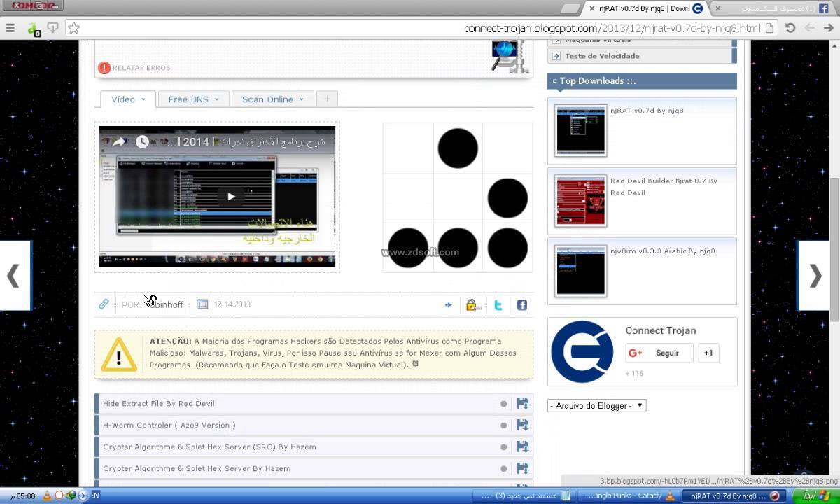The image size is (840, 504).
Task: Click the post permalink chain icon
Action: coord(104,304)
